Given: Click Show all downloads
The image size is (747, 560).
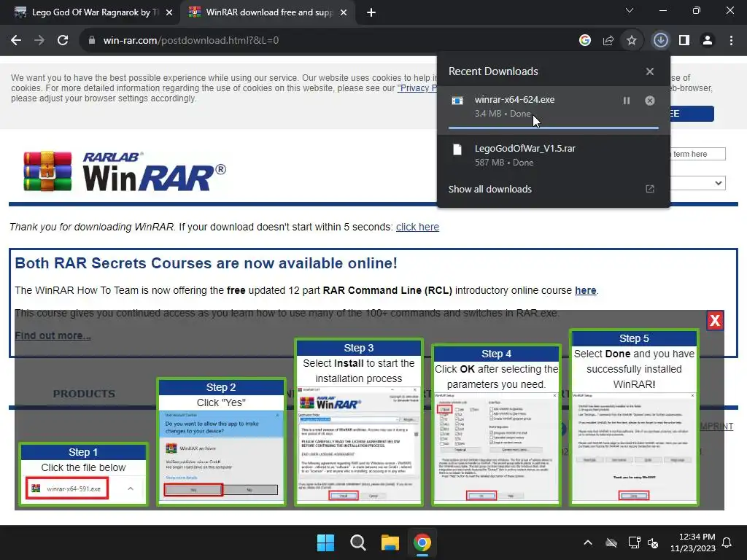Looking at the screenshot, I should [x=489, y=189].
